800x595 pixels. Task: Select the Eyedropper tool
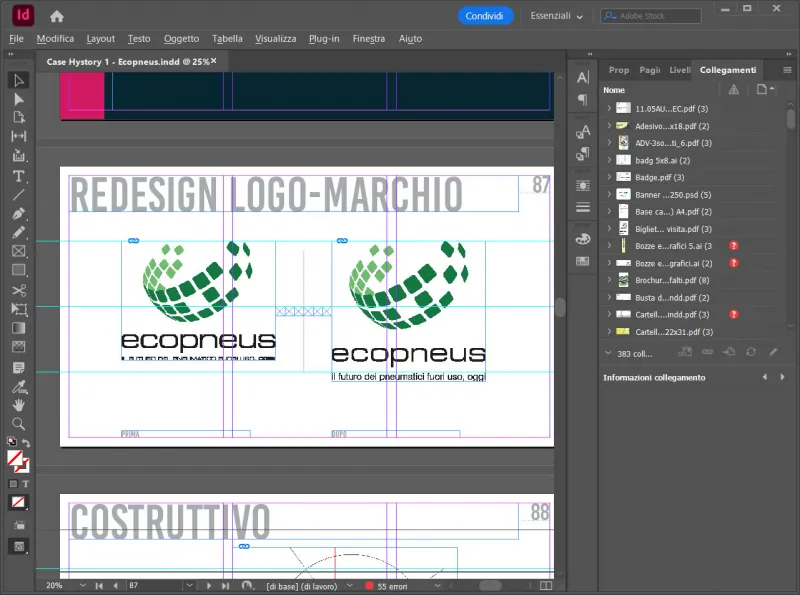click(x=19, y=387)
